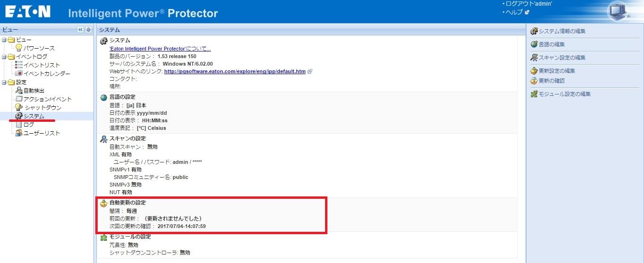
Task: Click scan icon beside スキャン設定の編集
Action: coord(534,58)
